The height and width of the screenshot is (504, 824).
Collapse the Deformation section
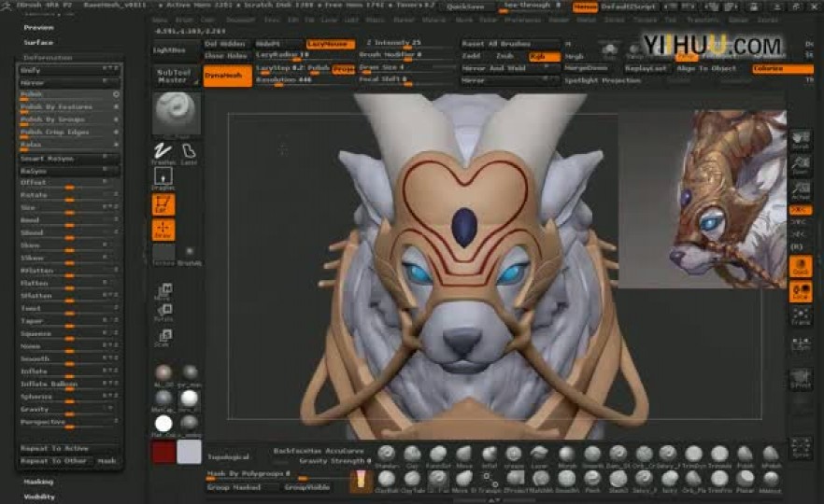click(x=48, y=58)
